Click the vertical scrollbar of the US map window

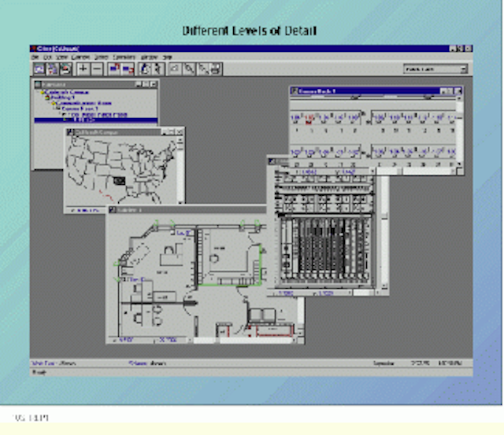(x=180, y=170)
